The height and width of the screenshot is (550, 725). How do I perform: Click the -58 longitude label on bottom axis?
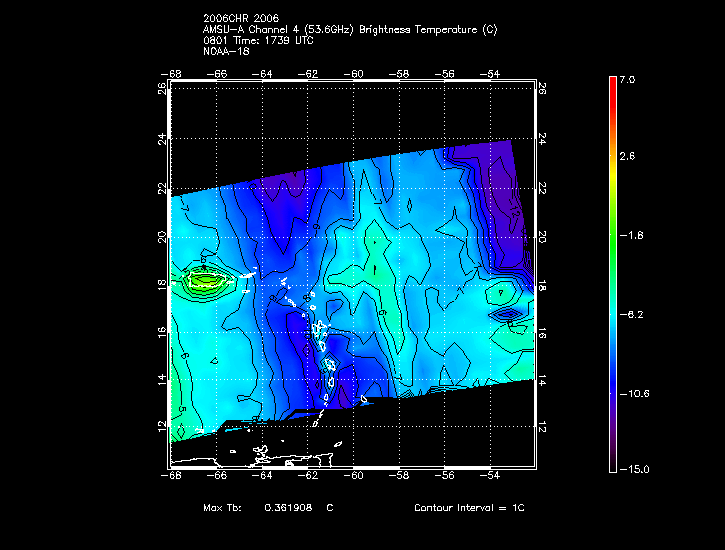pos(399,476)
